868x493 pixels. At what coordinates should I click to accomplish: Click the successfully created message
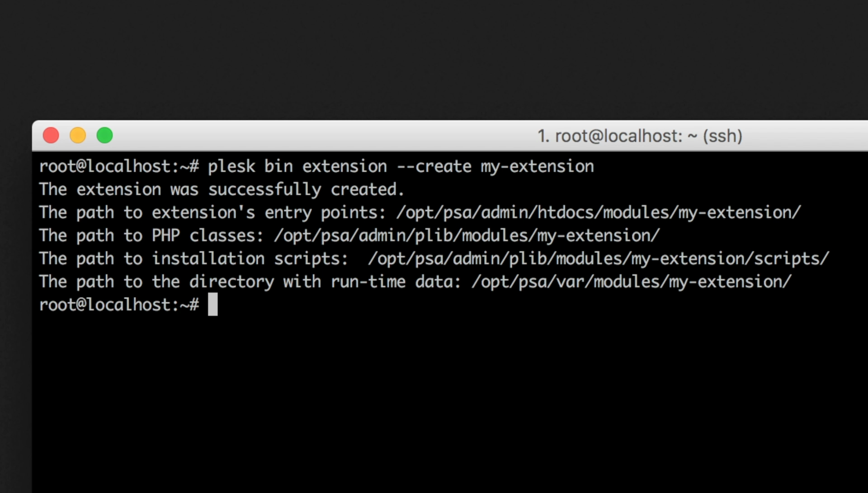[x=221, y=189]
